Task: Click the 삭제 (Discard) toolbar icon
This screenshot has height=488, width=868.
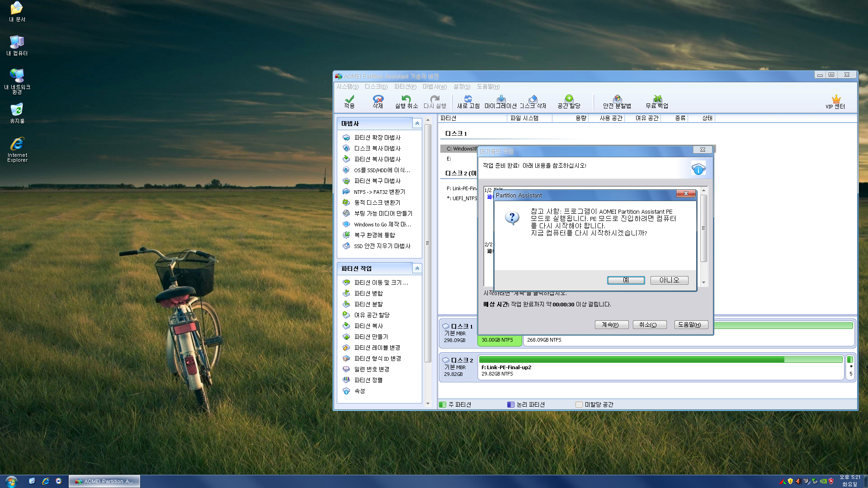Action: coord(377,102)
